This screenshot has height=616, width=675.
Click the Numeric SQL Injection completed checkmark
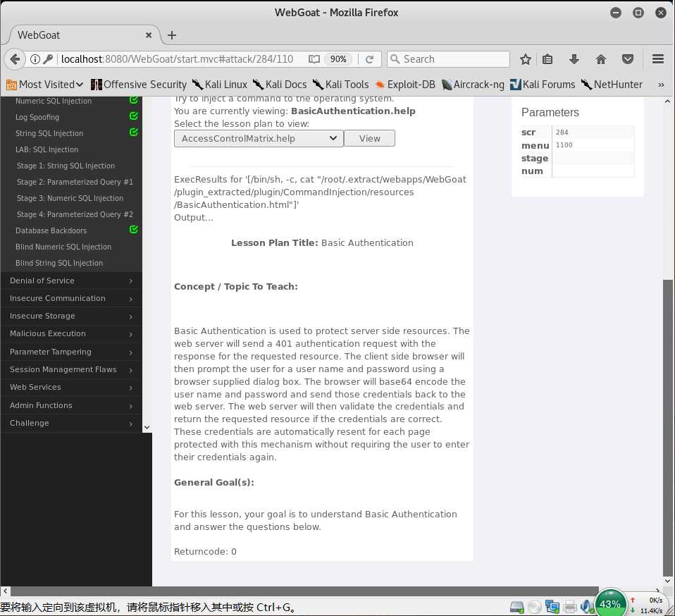tap(134, 100)
